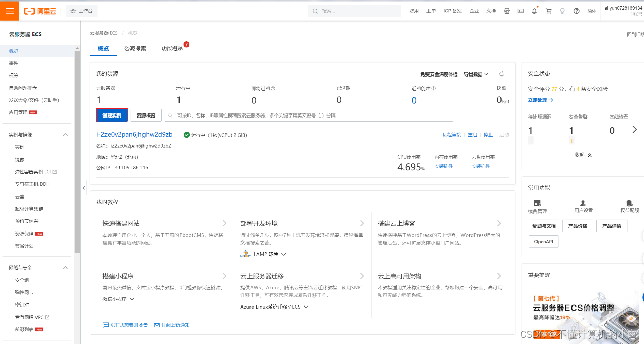Click 重启 for the instance
The image size is (644, 344).
472,135
